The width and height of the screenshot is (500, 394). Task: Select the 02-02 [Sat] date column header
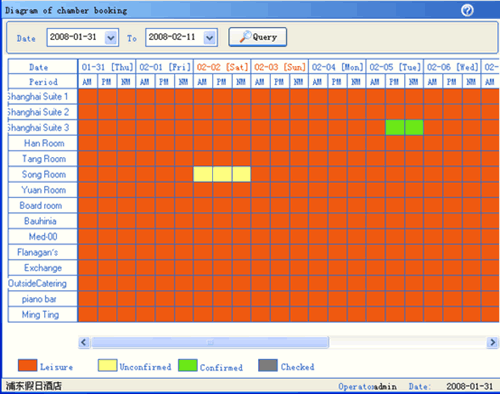point(222,67)
